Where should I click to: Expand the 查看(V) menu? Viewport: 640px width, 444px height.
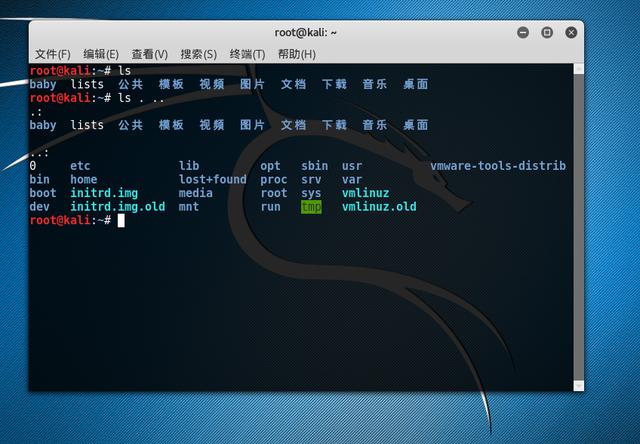click(x=149, y=54)
